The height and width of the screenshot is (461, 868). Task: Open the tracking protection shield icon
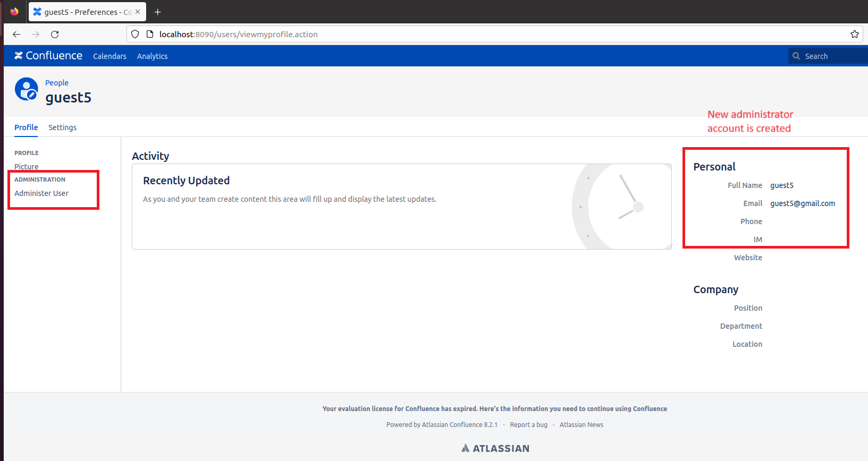[x=135, y=34]
